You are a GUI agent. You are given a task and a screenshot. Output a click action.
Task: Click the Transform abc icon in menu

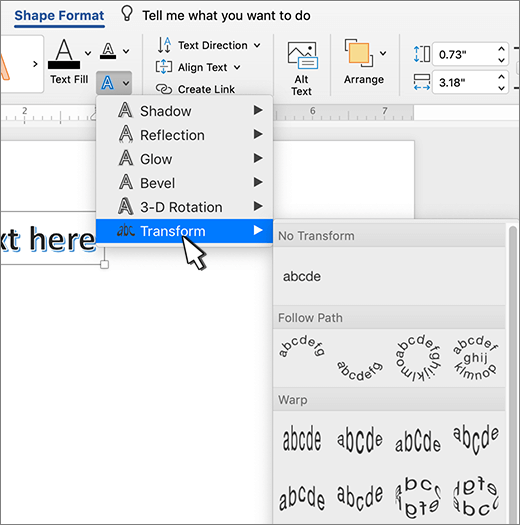126,230
